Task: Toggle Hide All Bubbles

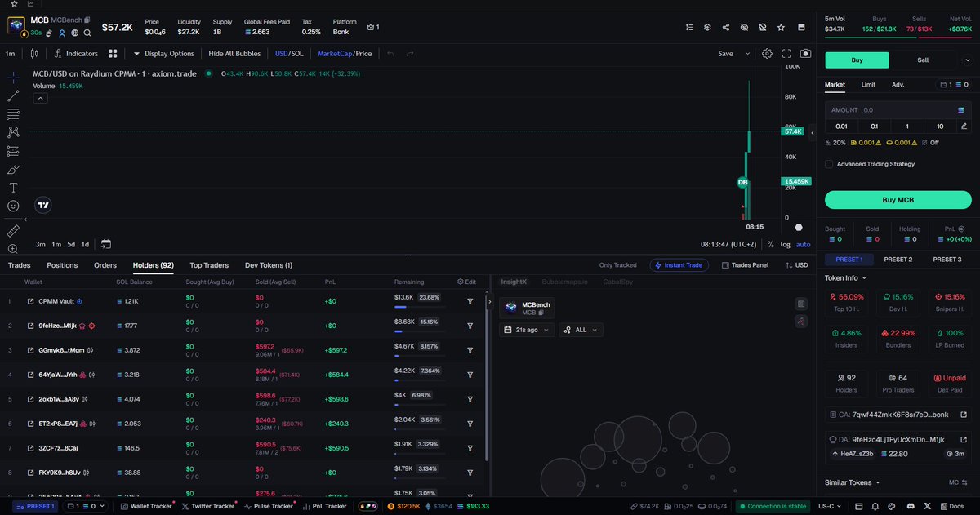Action: [x=234, y=54]
